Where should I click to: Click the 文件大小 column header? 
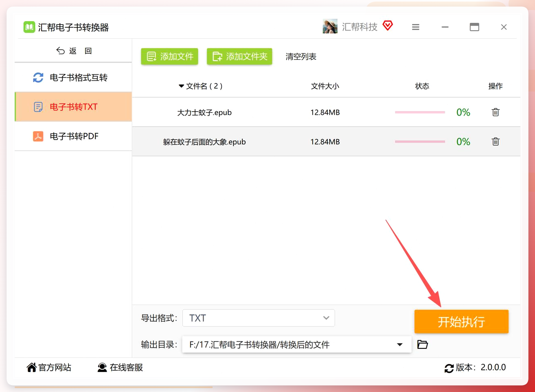click(325, 86)
